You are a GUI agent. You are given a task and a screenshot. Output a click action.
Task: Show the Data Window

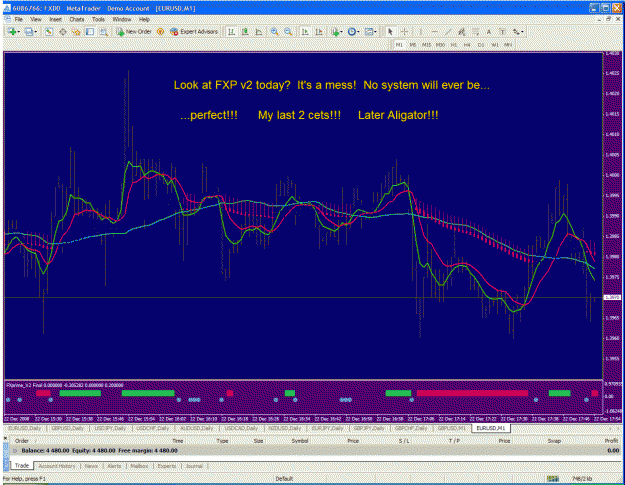coord(63,32)
